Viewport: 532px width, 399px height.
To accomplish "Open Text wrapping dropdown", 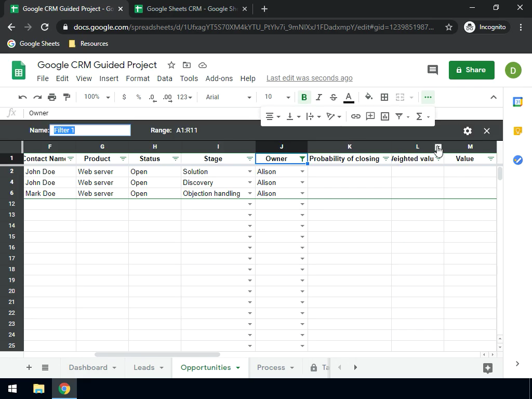I will tap(313, 117).
